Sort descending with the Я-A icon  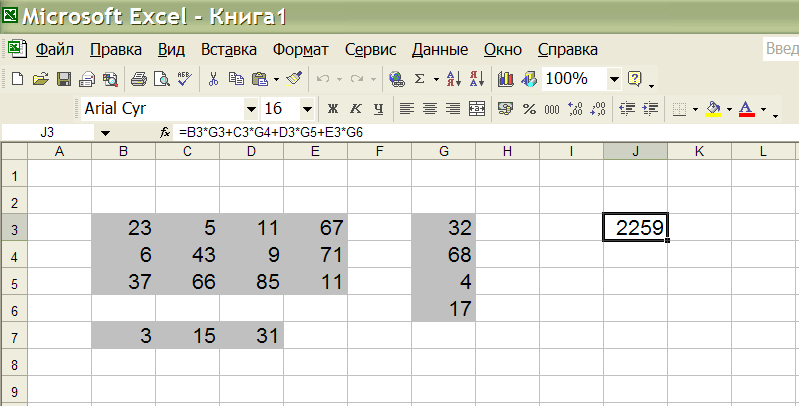pos(477,79)
